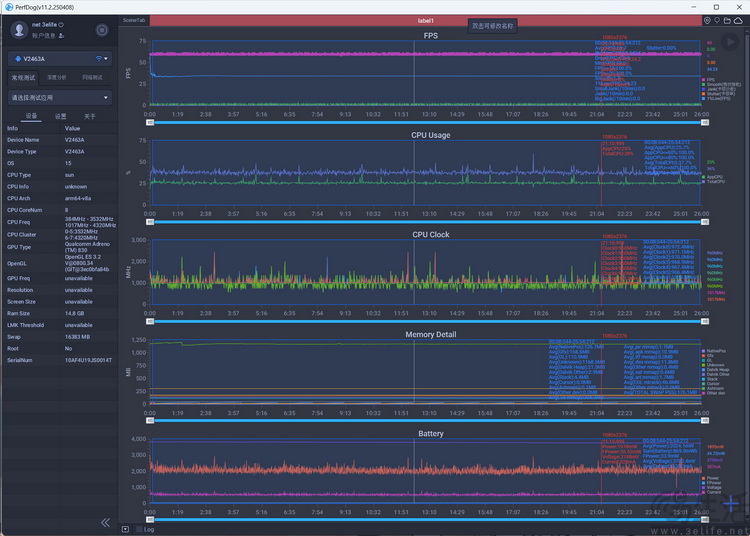The width and height of the screenshot is (750, 536).
Task: Open the 账户信息 account info person icon
Action: [62, 36]
